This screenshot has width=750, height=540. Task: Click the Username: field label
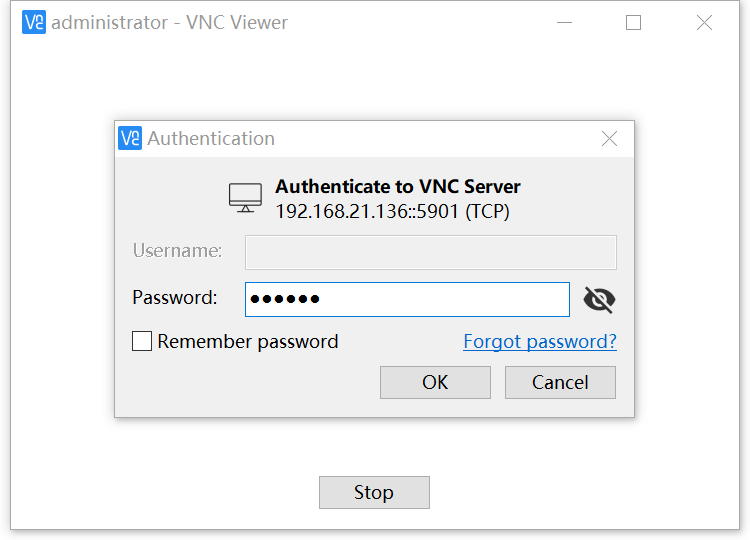(177, 250)
